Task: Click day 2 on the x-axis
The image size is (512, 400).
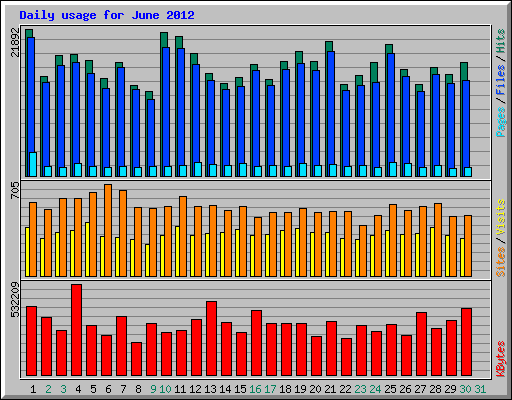Action: [48, 389]
